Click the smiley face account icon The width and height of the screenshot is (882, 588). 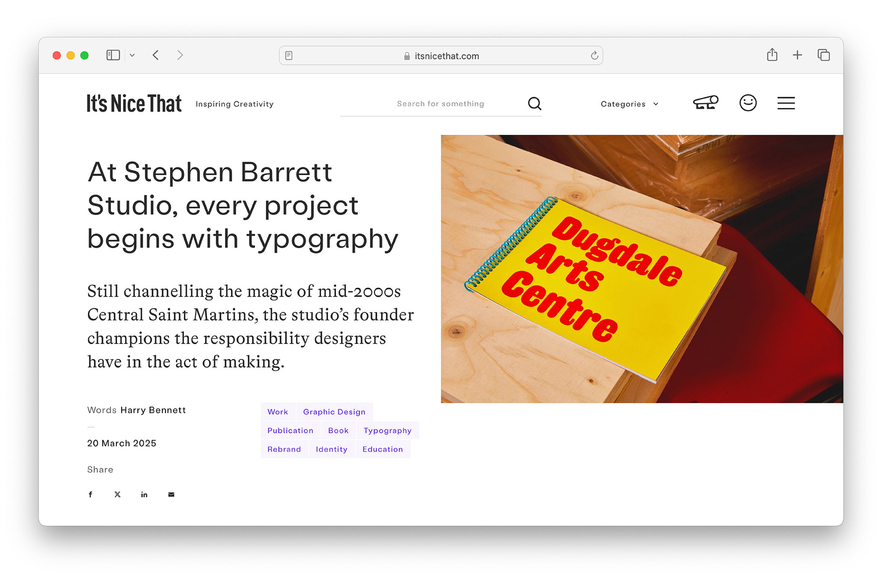[x=748, y=102]
